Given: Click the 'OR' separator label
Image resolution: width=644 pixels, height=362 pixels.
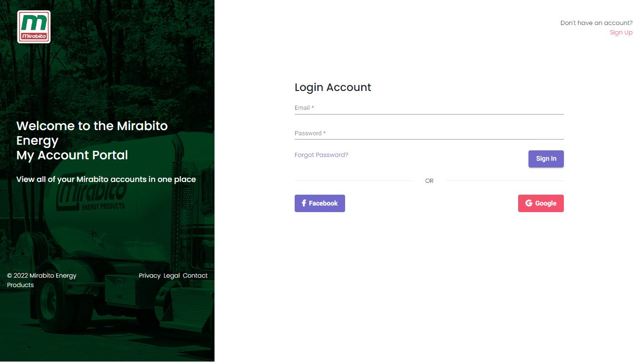Looking at the screenshot, I should click(x=429, y=181).
